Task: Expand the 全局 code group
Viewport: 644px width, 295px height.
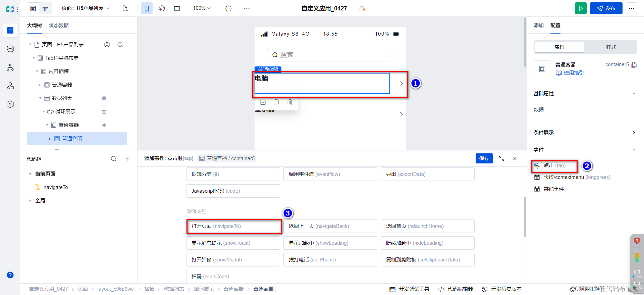Action: pos(30,201)
